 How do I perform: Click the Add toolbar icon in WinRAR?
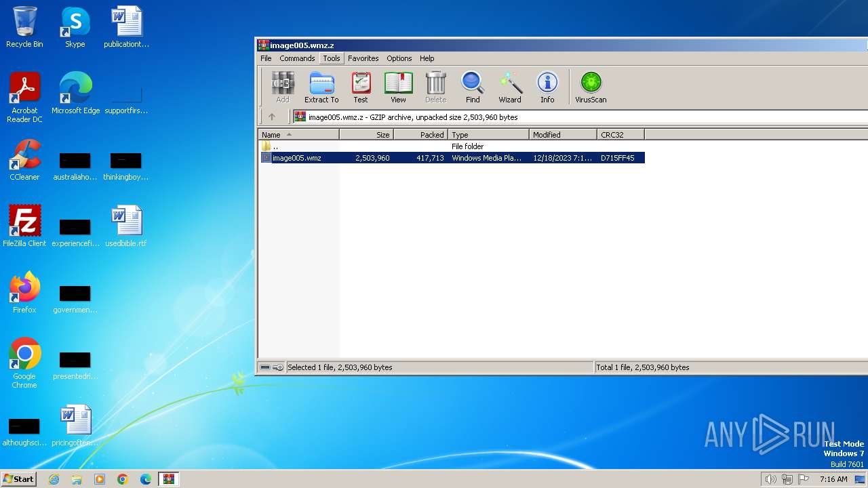click(x=283, y=87)
